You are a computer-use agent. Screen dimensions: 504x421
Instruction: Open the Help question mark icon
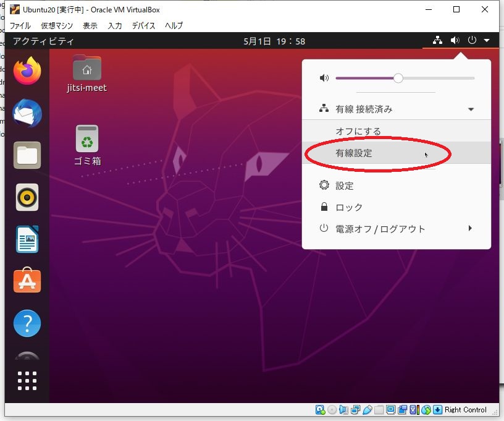(x=27, y=323)
